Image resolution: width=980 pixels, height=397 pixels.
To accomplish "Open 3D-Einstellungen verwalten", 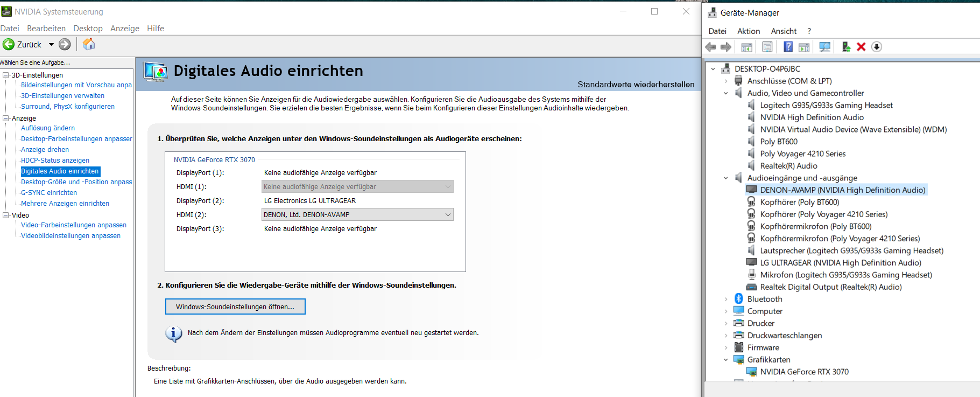I will [62, 96].
